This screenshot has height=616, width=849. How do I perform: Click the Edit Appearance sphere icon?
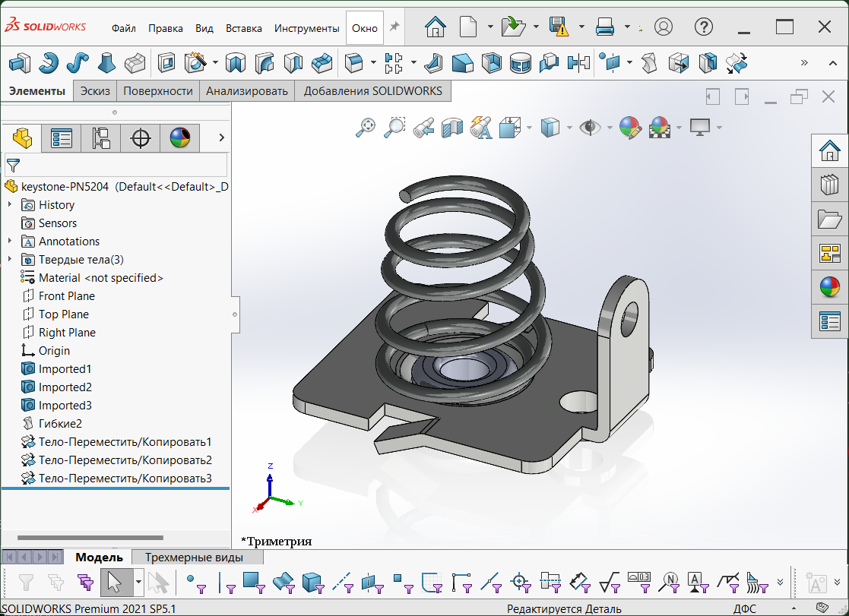coord(629,127)
